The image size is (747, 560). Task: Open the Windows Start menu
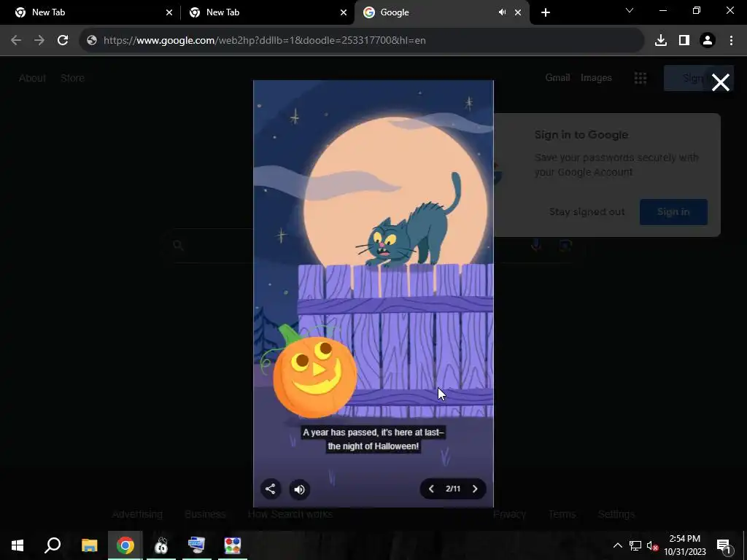(x=18, y=545)
